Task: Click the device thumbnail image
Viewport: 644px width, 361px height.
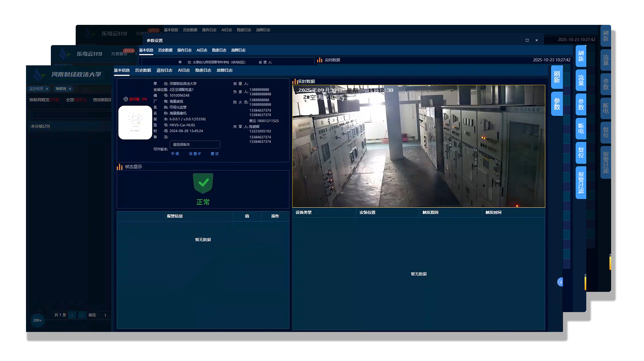Action: click(x=135, y=122)
